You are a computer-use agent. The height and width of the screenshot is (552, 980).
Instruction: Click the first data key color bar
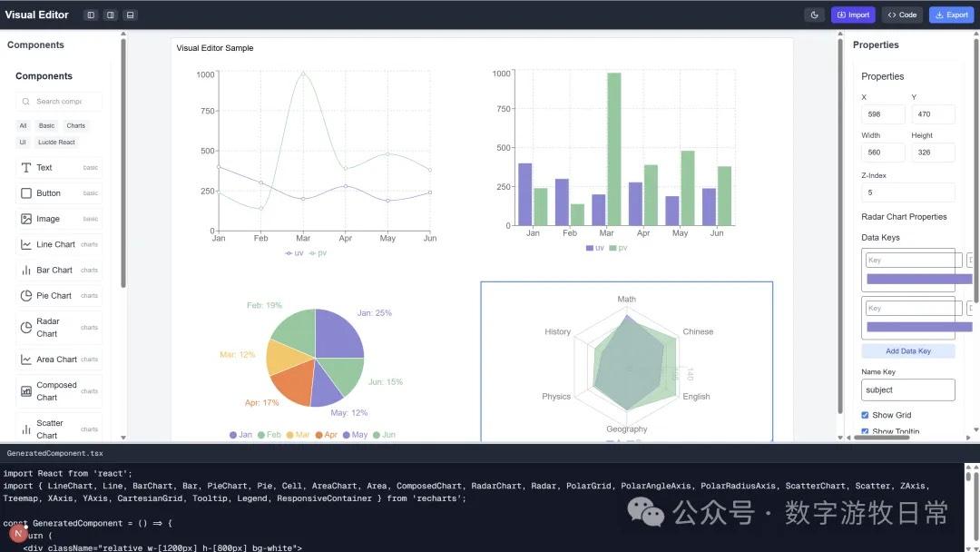915,280
